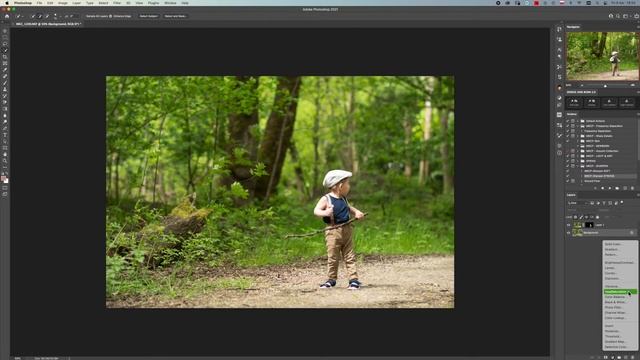Toggle Default Actions item checkmark
This screenshot has width=640, height=360.
click(567, 121)
